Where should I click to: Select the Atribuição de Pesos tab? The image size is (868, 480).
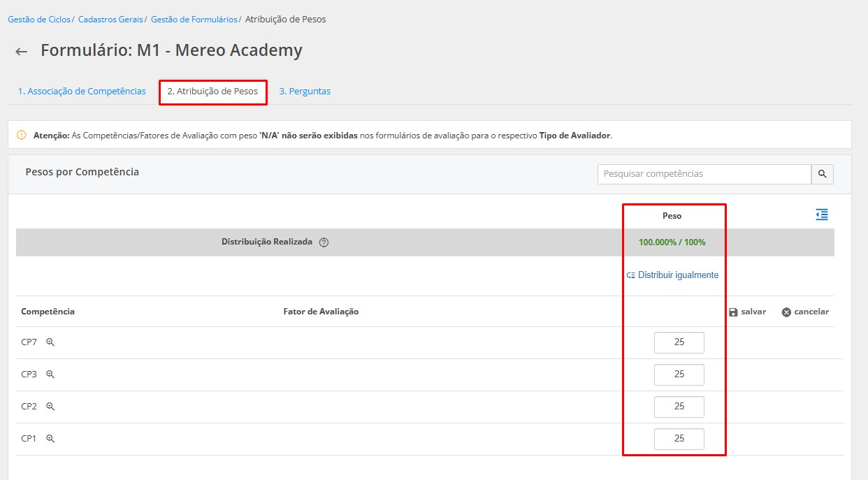click(x=212, y=92)
